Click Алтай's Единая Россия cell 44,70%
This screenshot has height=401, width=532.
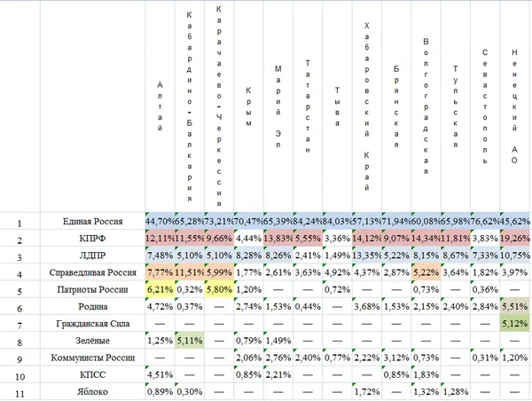point(160,222)
